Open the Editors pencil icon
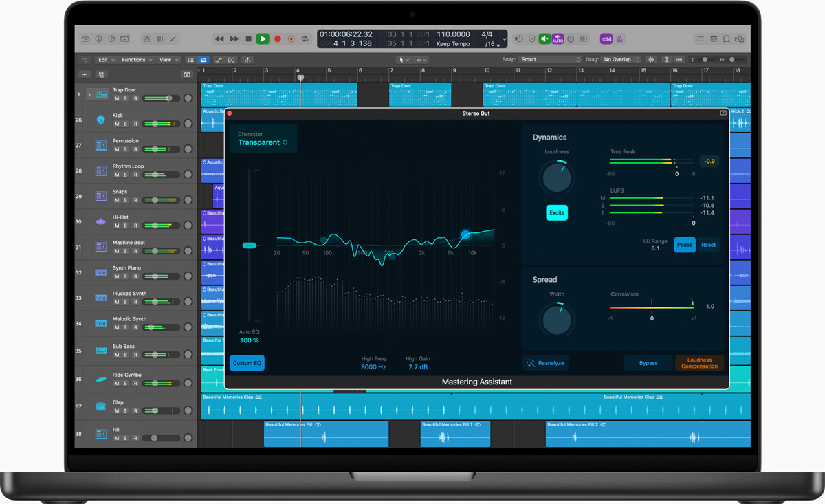Viewport: 825px width, 504px height. [173, 39]
